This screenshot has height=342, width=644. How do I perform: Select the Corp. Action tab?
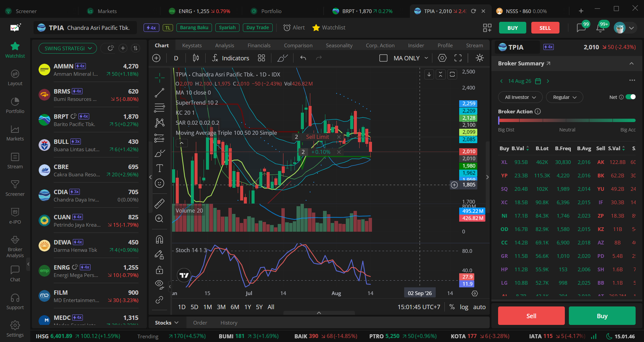coord(380,46)
